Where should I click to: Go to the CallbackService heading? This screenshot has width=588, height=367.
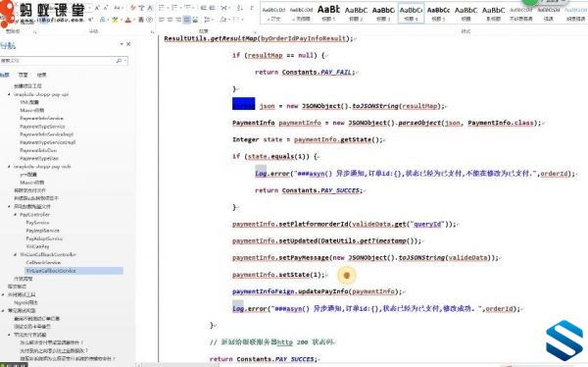[43, 263]
